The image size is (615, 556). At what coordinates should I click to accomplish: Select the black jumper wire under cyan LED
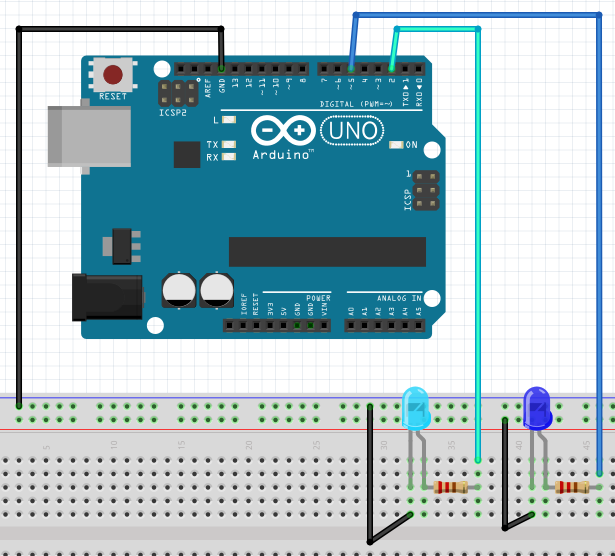tap(370, 470)
